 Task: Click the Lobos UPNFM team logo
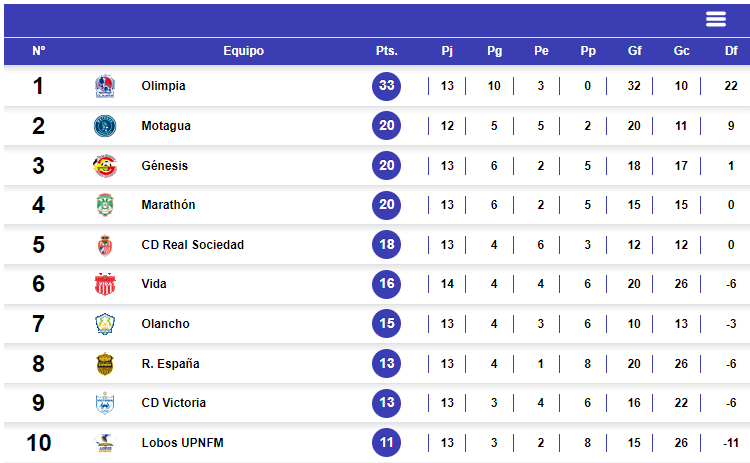click(x=104, y=443)
